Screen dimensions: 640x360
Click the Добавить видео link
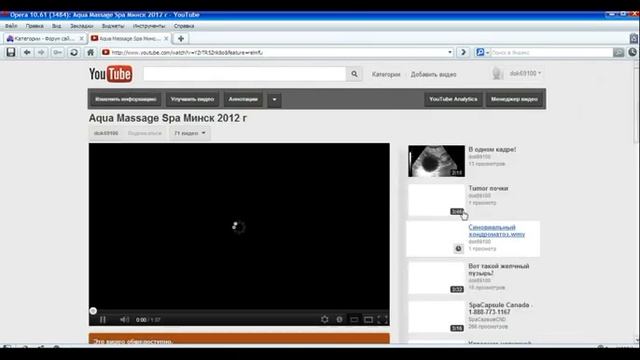433,74
